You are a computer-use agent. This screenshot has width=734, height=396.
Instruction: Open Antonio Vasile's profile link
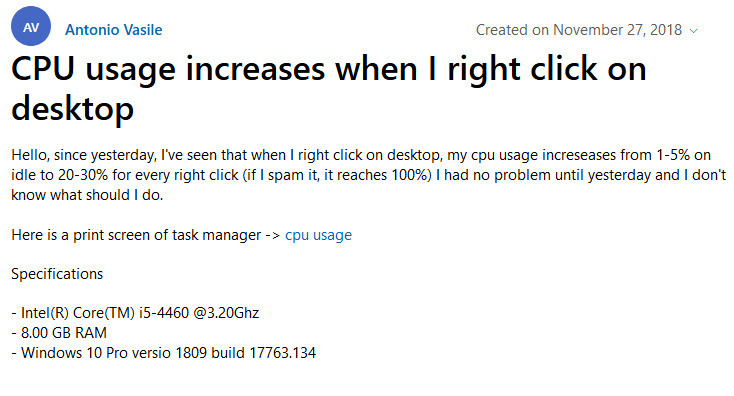114,30
